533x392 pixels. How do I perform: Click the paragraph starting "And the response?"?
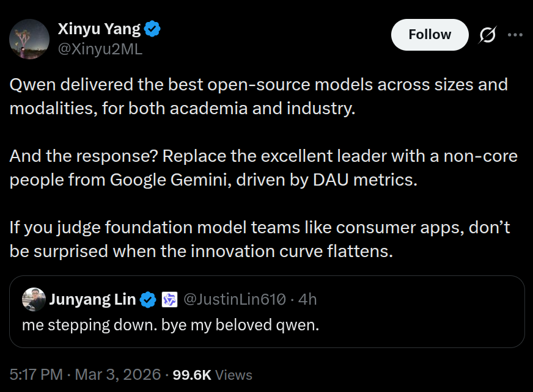tap(263, 169)
